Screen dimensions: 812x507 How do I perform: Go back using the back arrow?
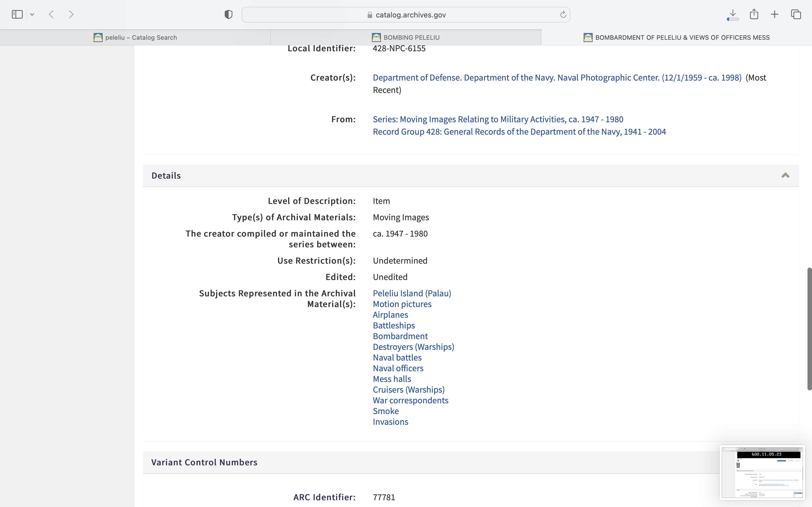(x=51, y=14)
